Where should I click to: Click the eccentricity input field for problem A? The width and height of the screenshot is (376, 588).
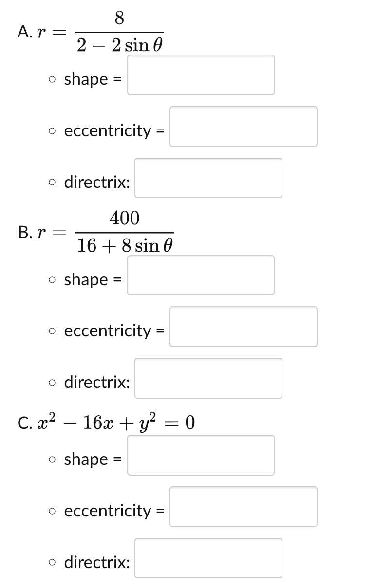[x=244, y=127]
